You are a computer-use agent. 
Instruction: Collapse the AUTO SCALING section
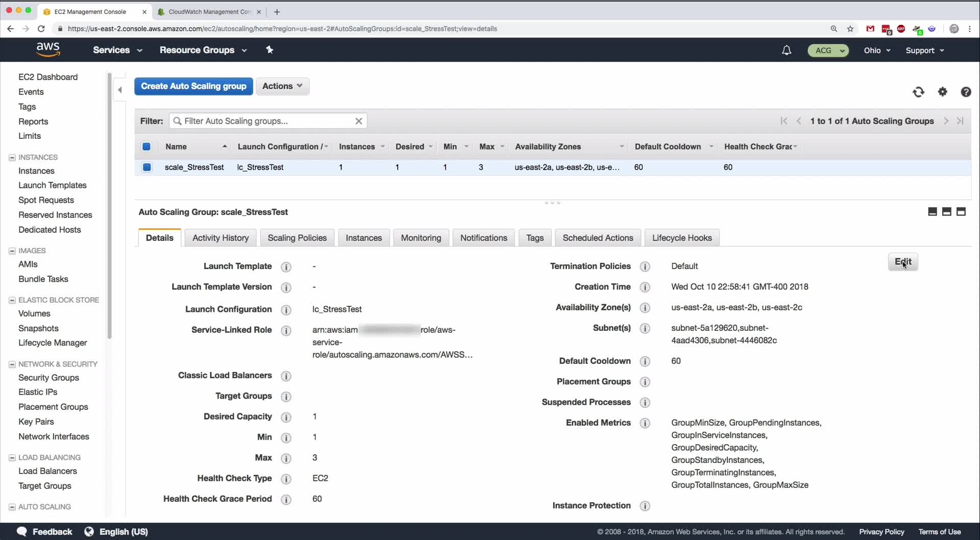pos(12,507)
